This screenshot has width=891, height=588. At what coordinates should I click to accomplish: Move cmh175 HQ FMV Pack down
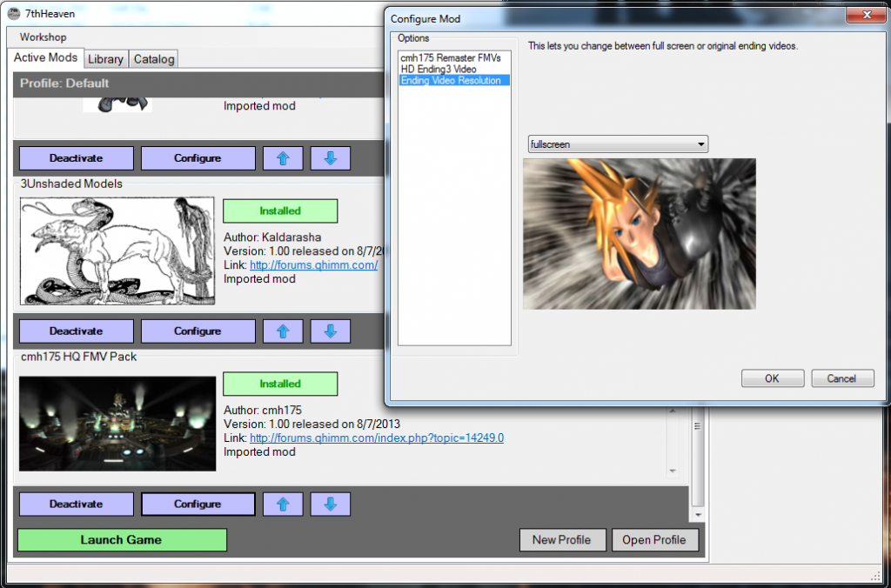[x=330, y=504]
